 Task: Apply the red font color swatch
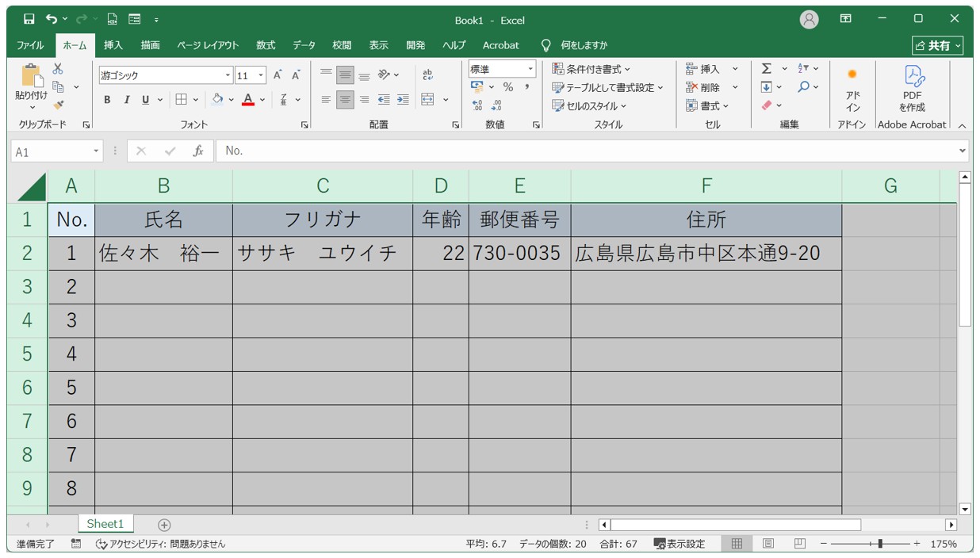pyautogui.click(x=248, y=100)
